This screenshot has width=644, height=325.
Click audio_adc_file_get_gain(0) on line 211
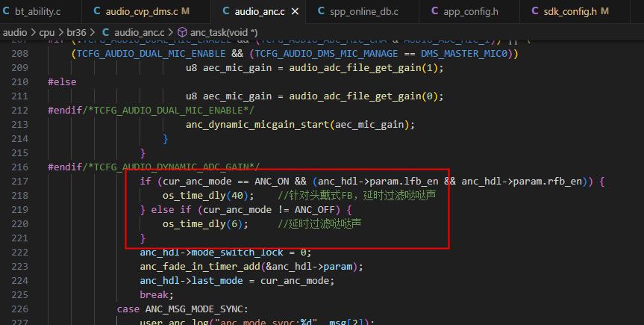pyautogui.click(x=363, y=96)
